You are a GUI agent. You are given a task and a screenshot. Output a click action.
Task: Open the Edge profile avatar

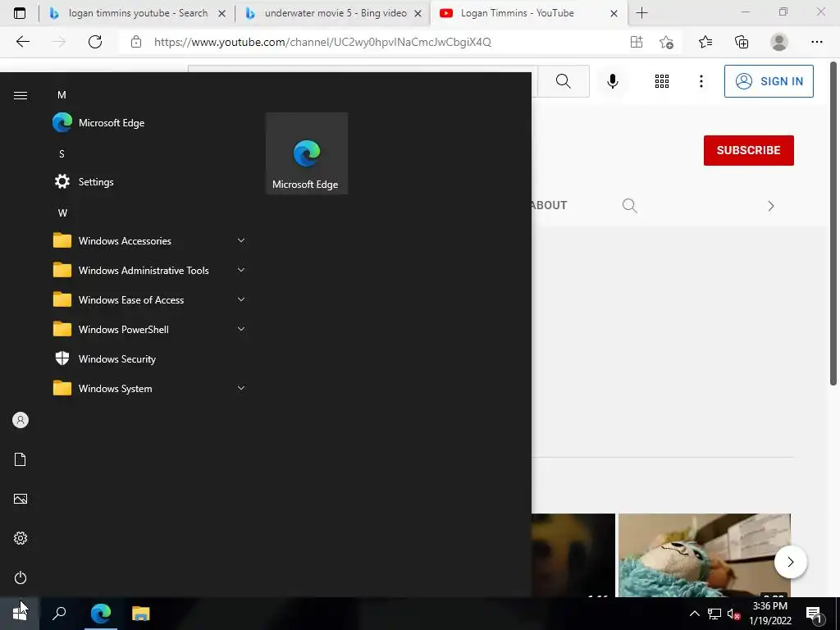(x=779, y=42)
